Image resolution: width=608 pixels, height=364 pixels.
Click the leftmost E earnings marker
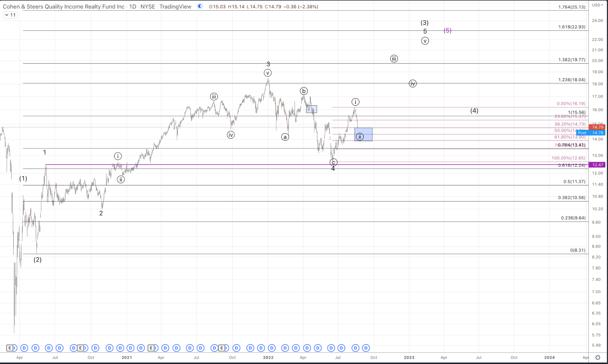coord(10,348)
